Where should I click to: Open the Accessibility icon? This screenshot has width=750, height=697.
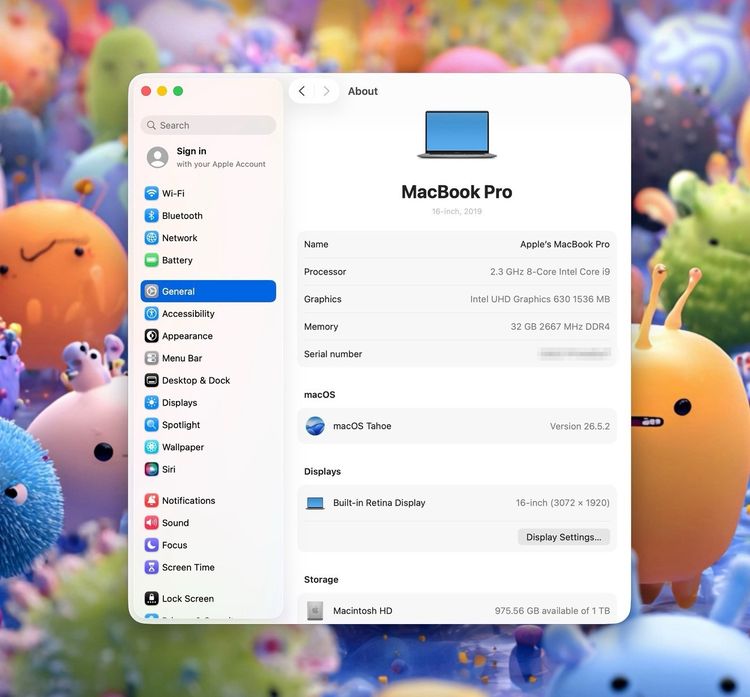tap(151, 314)
